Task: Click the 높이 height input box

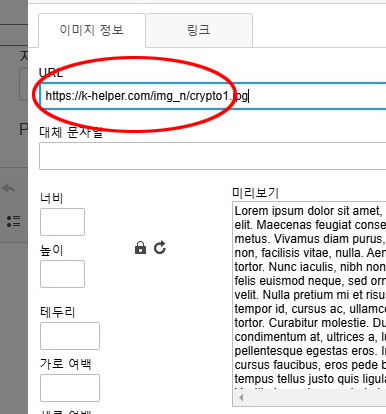Action: [62, 274]
